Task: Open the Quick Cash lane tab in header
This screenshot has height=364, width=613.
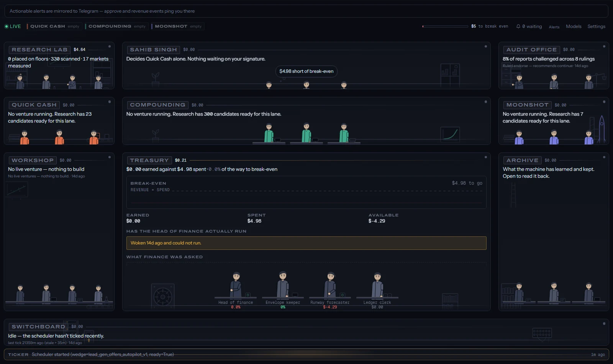Action: 54,26
